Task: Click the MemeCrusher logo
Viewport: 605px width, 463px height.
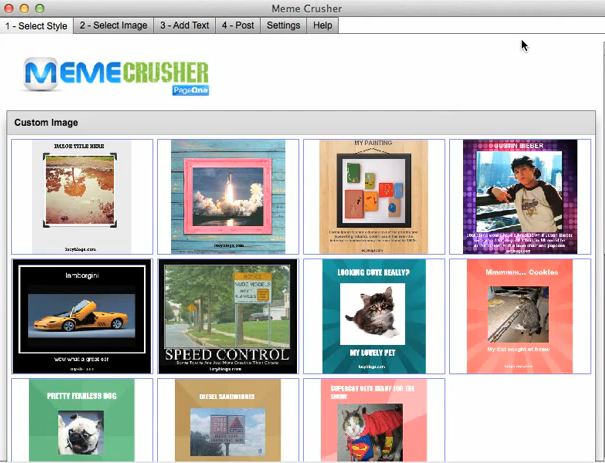Action: (x=116, y=75)
